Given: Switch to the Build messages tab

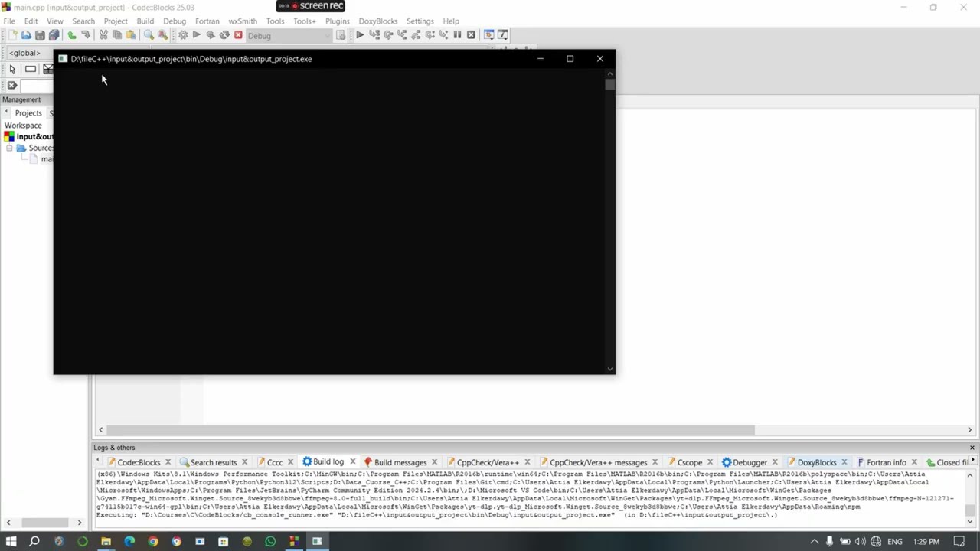Looking at the screenshot, I should (x=400, y=462).
